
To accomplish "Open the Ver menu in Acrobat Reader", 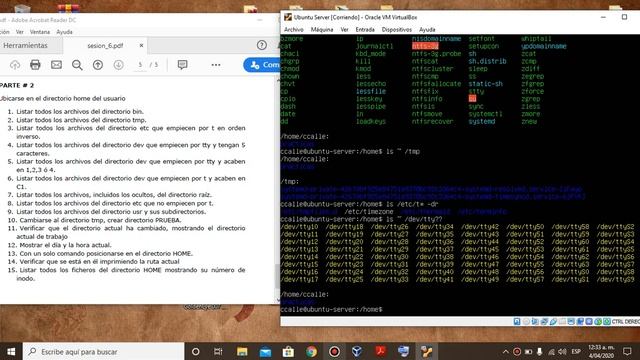I will tap(20, 31).
